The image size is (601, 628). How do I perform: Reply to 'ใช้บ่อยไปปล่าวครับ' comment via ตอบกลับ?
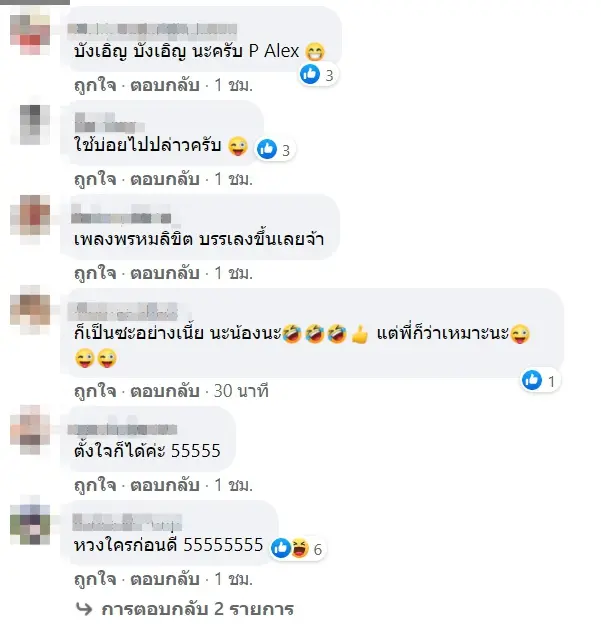[165, 179]
